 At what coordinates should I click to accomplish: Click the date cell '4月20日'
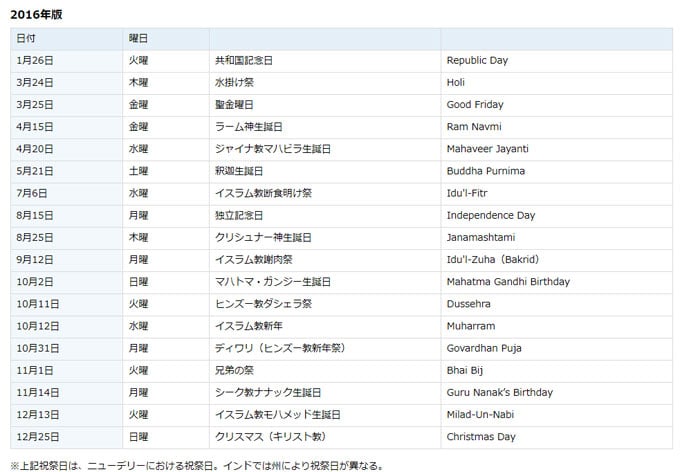tap(67, 149)
